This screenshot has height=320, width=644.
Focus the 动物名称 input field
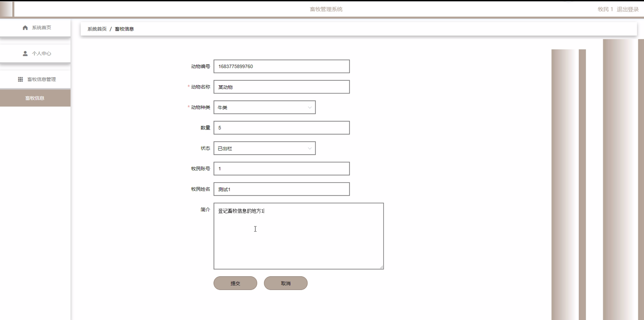[x=281, y=87]
